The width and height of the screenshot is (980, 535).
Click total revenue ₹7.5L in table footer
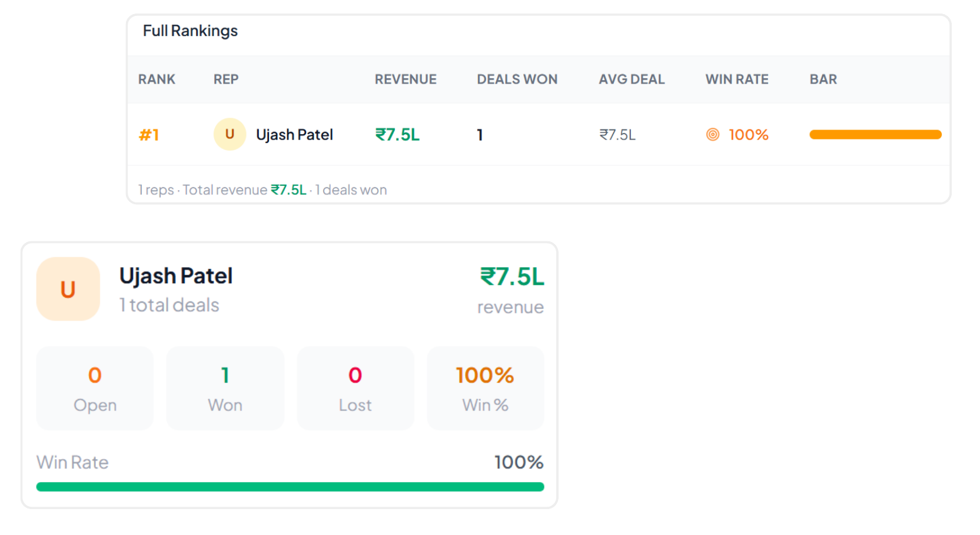(x=288, y=190)
